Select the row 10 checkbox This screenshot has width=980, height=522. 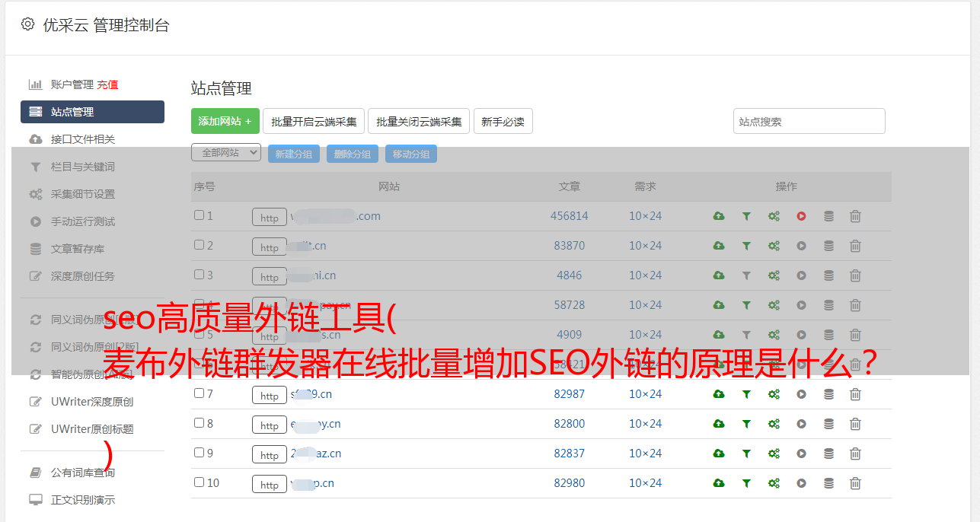point(199,482)
